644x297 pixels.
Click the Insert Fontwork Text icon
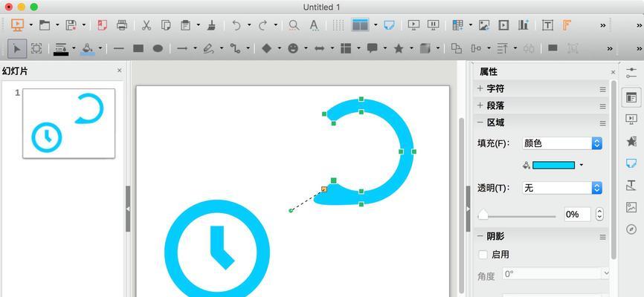click(567, 25)
